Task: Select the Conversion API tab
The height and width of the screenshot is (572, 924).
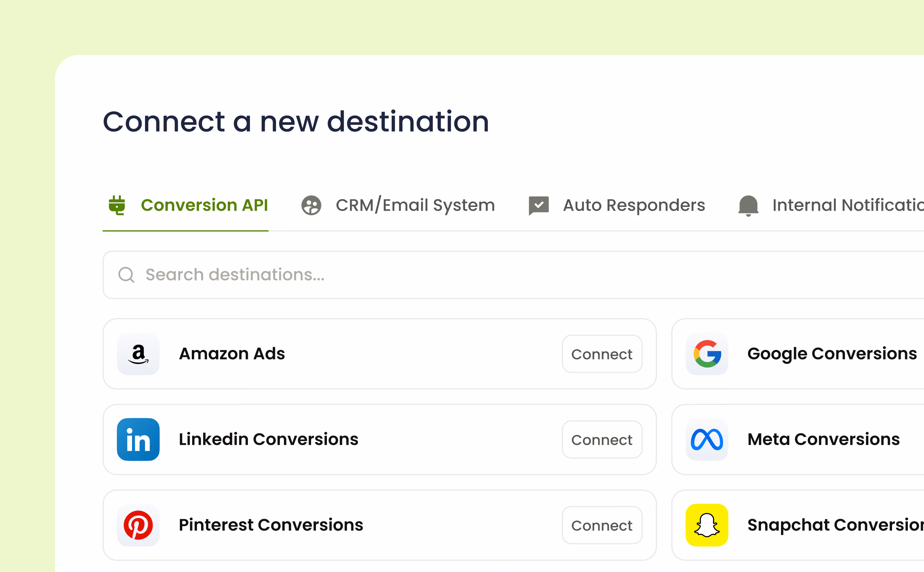Action: [x=188, y=206]
